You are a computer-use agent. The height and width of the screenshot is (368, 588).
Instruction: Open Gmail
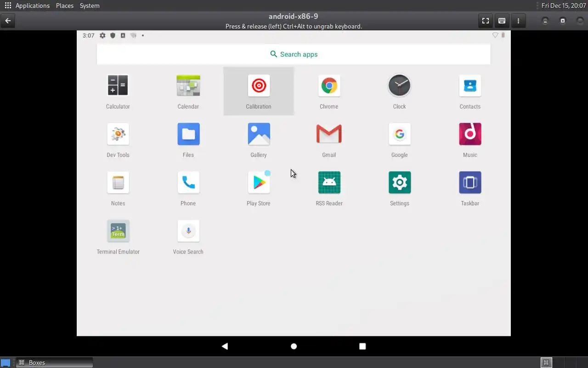329,140
